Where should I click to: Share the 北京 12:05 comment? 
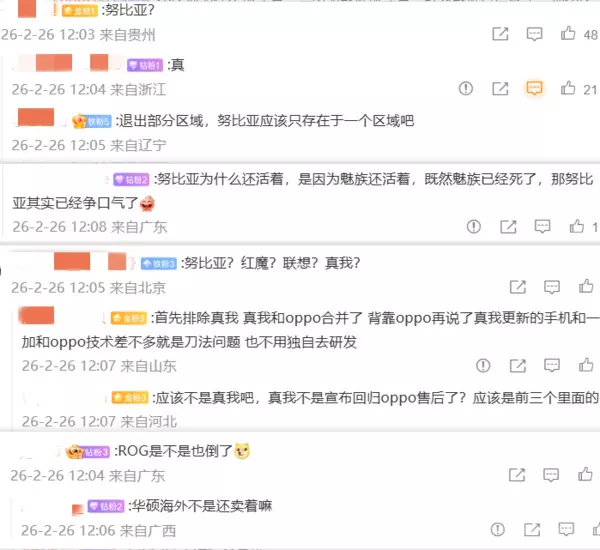tap(518, 287)
